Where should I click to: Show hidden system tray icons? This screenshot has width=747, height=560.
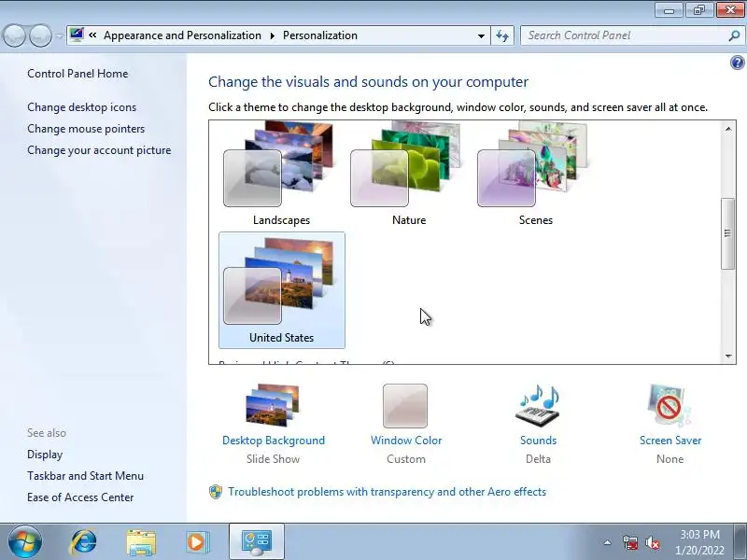[x=608, y=542]
